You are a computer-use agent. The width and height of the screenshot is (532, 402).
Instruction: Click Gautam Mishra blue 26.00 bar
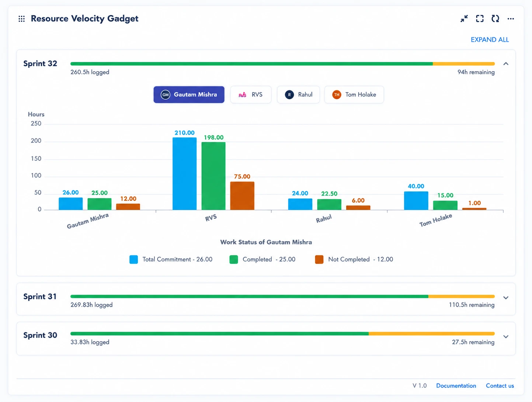71,204
